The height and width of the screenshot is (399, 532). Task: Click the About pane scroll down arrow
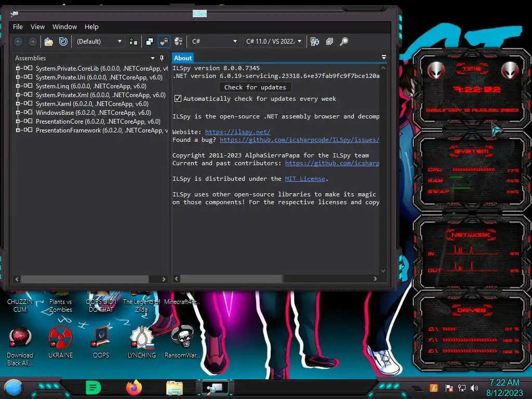(383, 271)
